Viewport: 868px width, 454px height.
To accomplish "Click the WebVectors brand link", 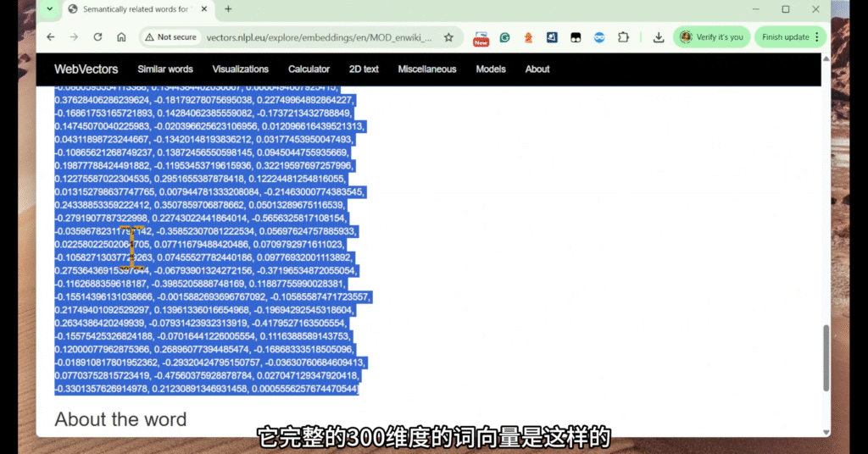I will 86,69.
